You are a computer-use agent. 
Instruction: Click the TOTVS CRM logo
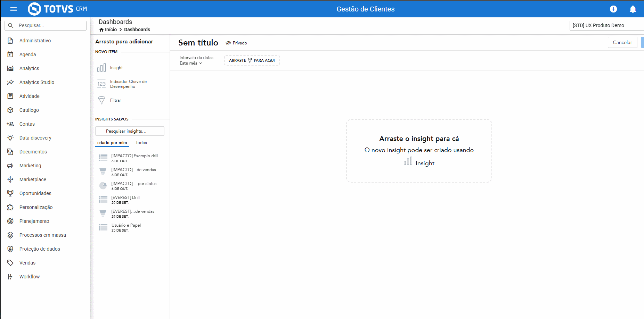(x=57, y=9)
